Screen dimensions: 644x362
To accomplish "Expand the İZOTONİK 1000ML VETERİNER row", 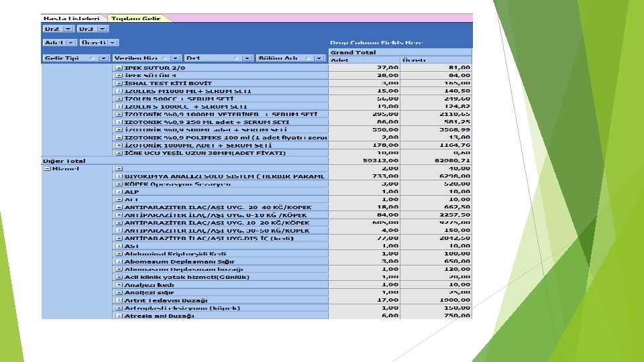I will click(119, 115).
